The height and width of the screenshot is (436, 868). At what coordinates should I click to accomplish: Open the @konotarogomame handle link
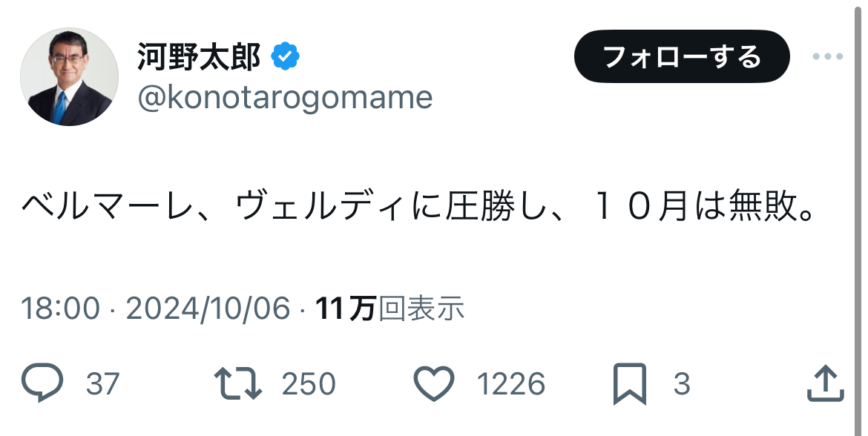point(285,98)
